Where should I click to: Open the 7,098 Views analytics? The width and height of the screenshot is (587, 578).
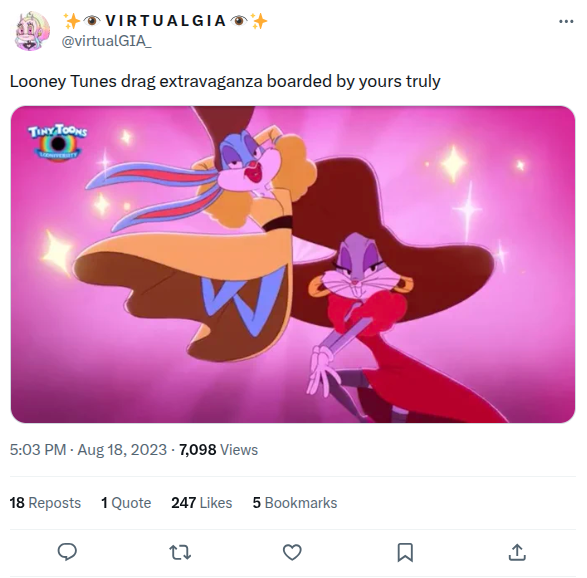point(219,450)
